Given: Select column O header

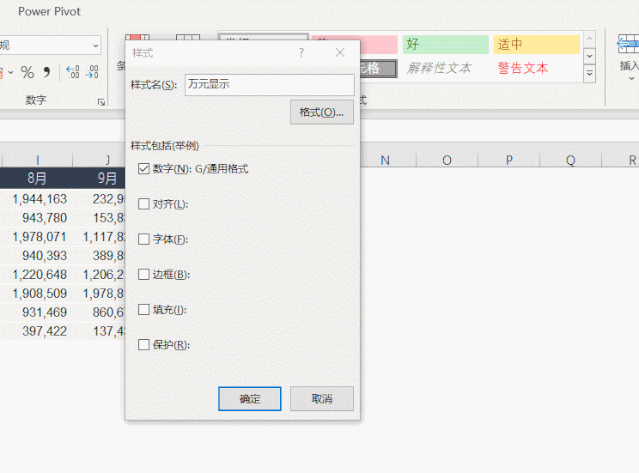Looking at the screenshot, I should tap(447, 160).
